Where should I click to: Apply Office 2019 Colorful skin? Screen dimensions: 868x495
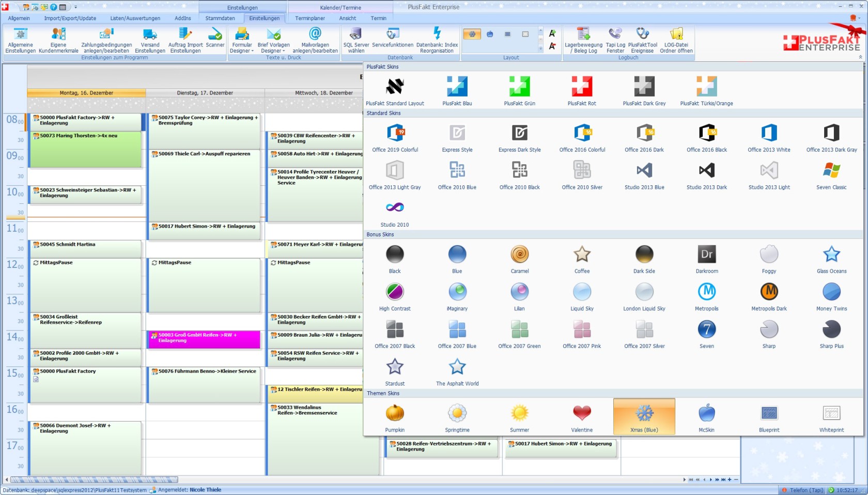coord(395,137)
